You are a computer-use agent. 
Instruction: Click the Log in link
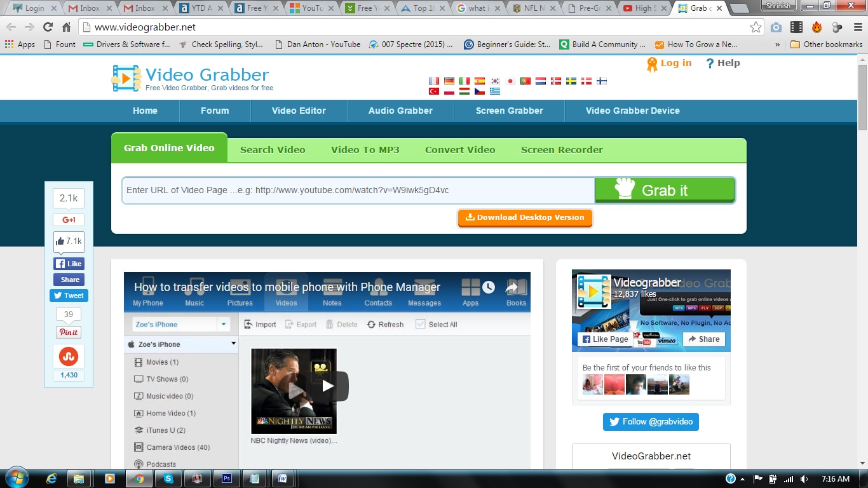pos(669,64)
